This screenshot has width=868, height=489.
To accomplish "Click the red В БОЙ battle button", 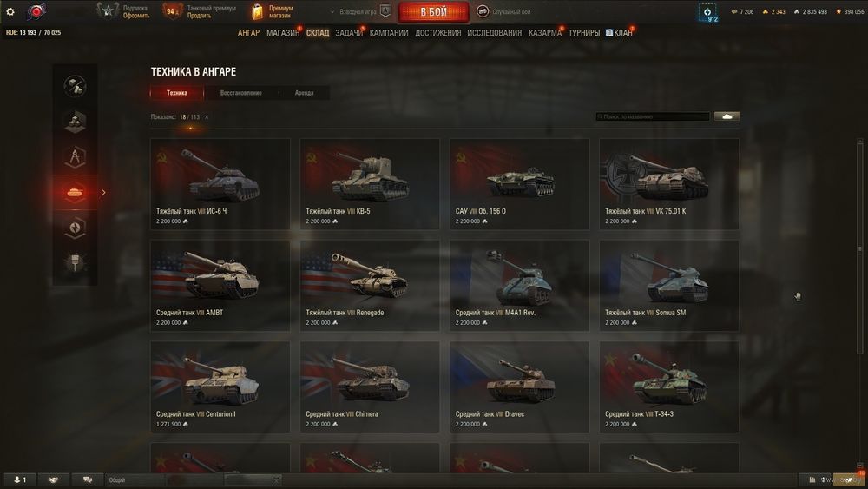I will click(x=433, y=11).
